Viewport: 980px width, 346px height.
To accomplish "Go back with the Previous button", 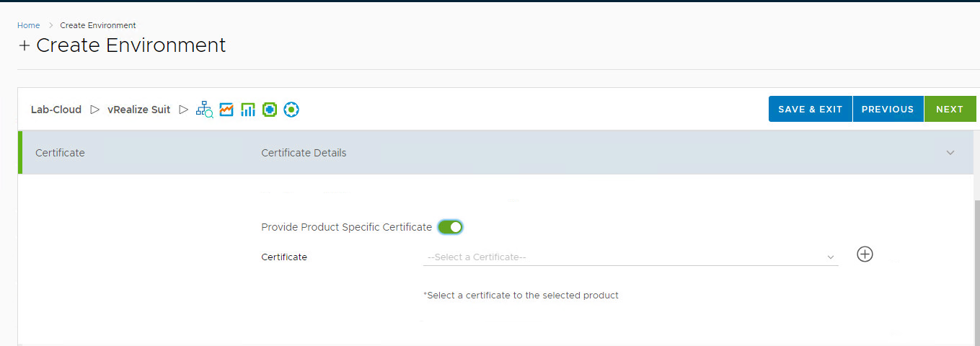I will point(888,110).
